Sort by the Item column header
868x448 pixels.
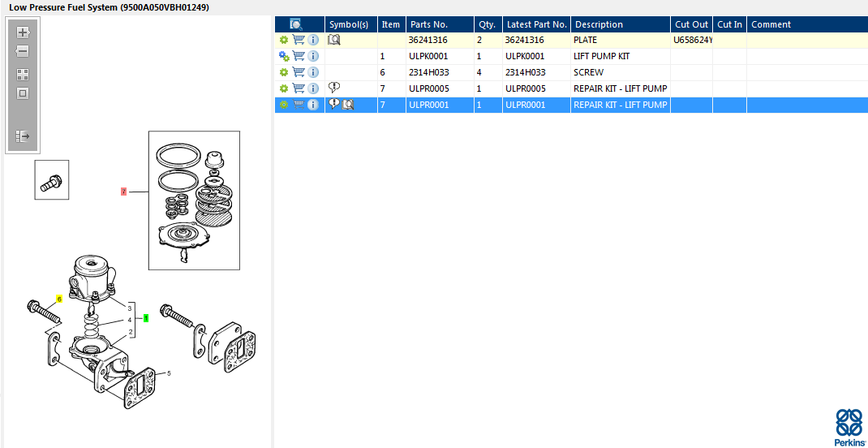tap(391, 24)
